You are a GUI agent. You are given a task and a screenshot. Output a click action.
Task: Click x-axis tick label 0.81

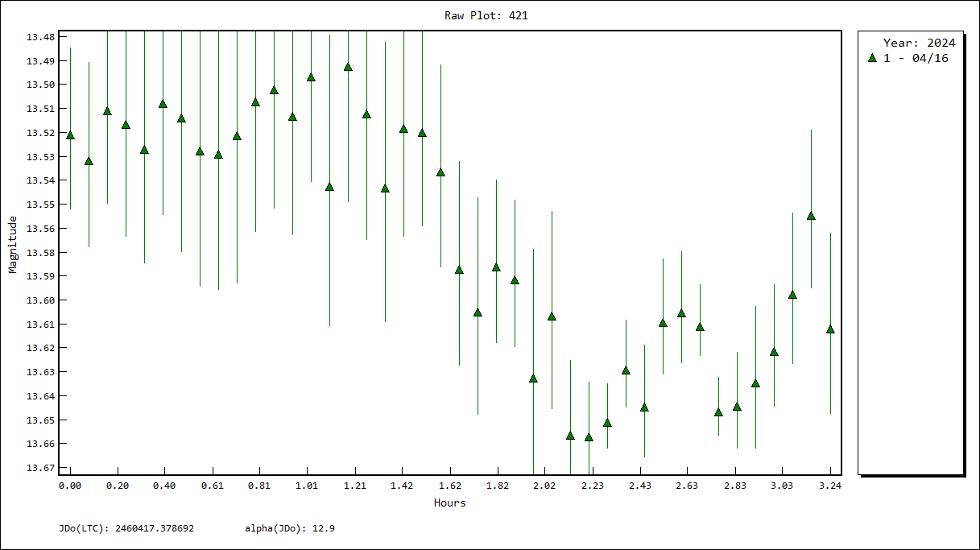coord(260,486)
